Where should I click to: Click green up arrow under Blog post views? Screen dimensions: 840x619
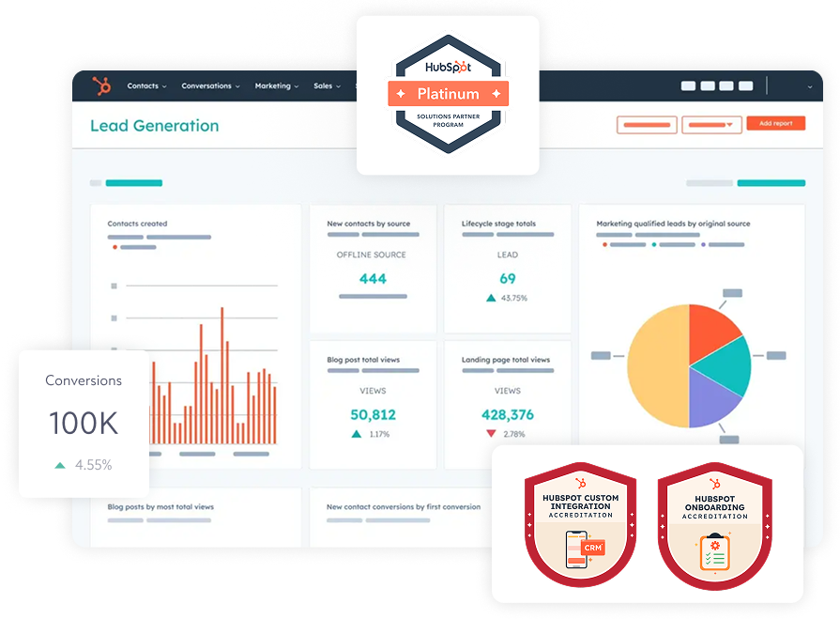coord(357,434)
